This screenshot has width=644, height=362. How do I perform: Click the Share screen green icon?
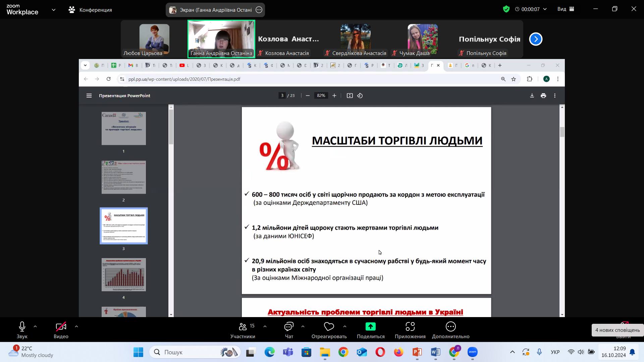coord(370,326)
